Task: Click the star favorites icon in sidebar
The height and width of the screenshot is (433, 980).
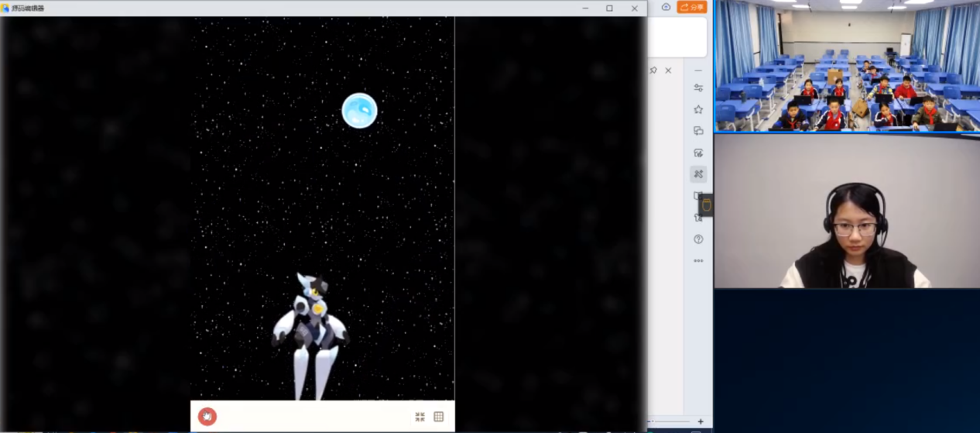Action: point(698,109)
